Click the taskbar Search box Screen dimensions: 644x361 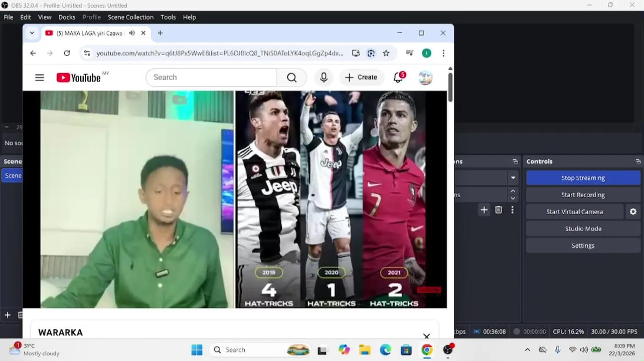pyautogui.click(x=261, y=350)
